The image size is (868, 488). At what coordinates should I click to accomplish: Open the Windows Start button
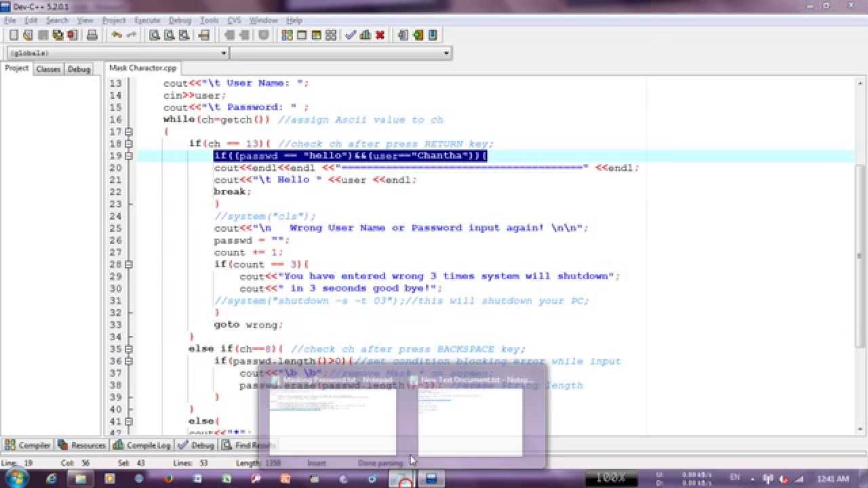16,478
